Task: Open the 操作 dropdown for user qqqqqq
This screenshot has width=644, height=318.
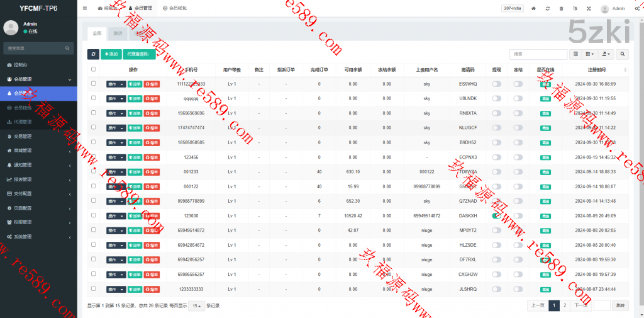Action: click(x=116, y=99)
